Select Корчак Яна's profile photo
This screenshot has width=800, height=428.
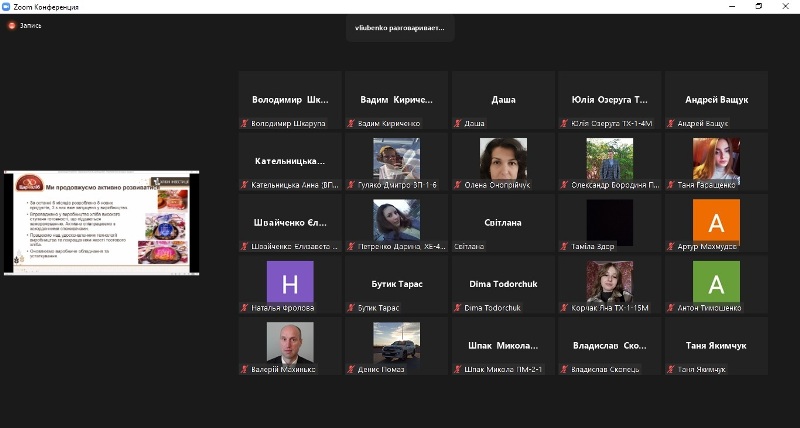coord(610,282)
